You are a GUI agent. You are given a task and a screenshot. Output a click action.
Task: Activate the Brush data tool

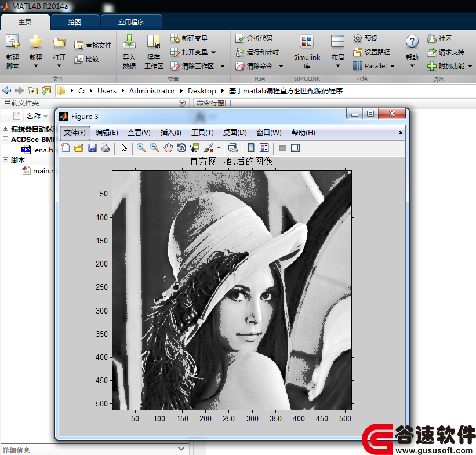209,148
